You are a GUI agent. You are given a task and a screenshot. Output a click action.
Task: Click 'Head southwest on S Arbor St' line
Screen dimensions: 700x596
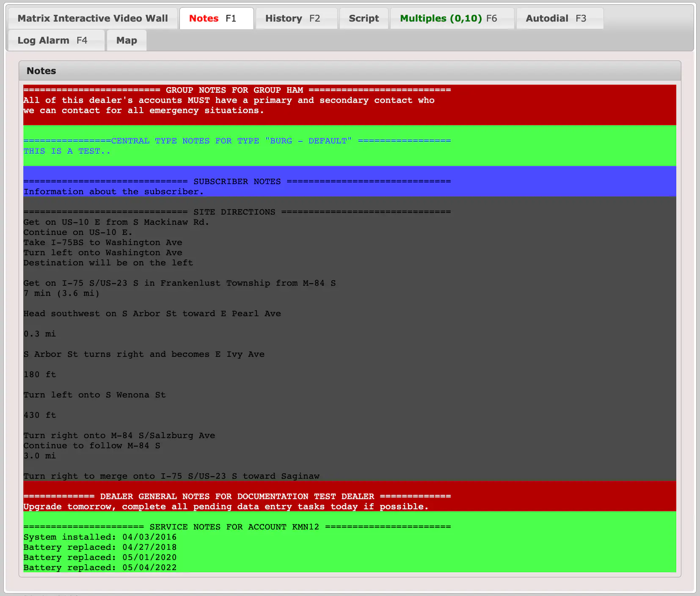(152, 314)
